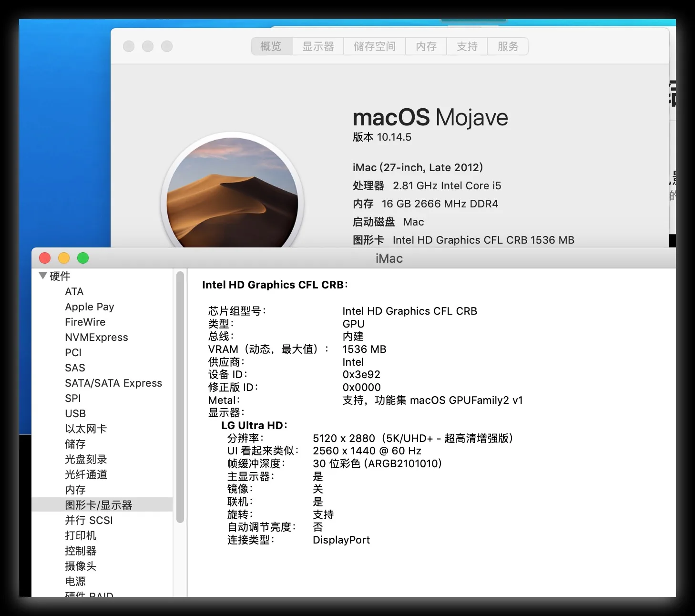Select 电源 in the sidebar
695x616 pixels.
[x=75, y=581]
